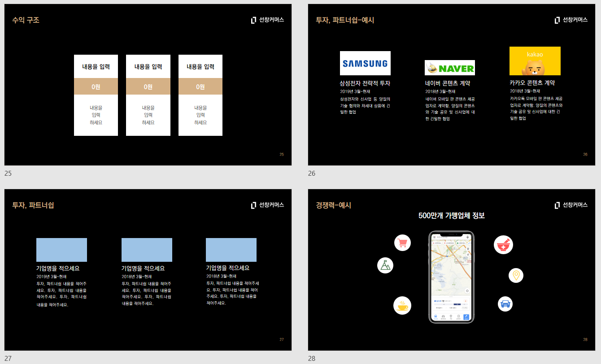Click the 삼성전자 전략적 투자 heading

point(365,83)
